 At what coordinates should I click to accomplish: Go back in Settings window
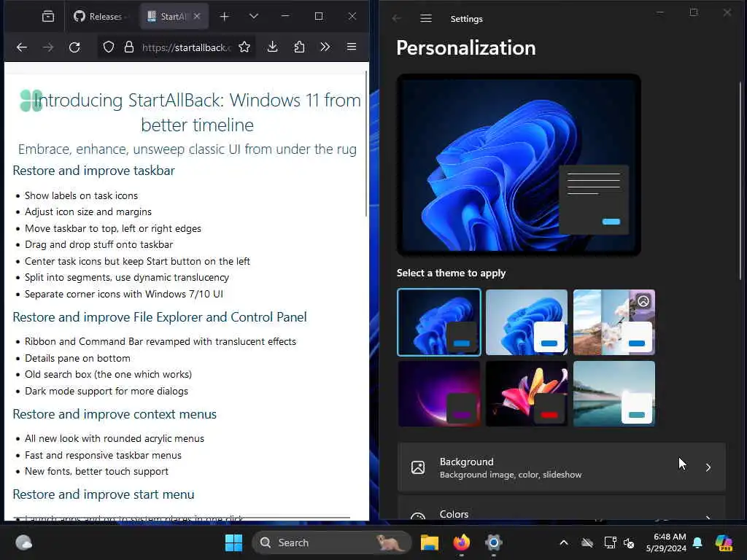tap(396, 18)
